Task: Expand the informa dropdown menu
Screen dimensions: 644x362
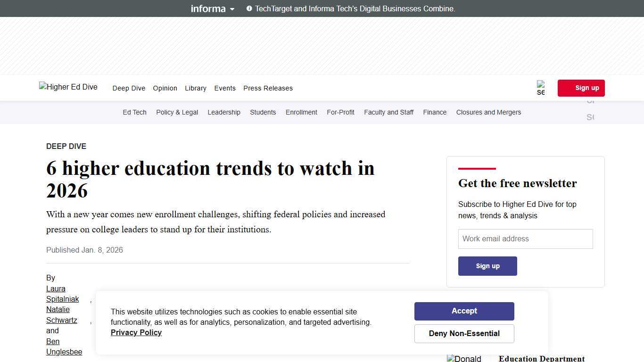Action: coord(231,8)
